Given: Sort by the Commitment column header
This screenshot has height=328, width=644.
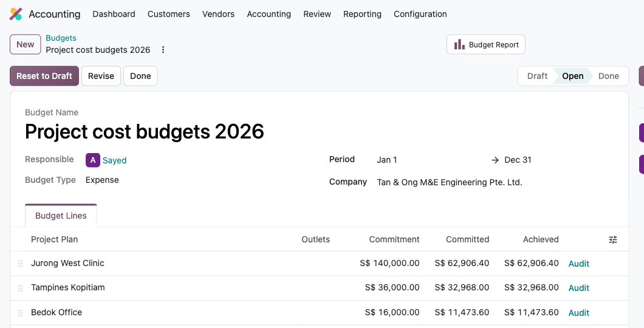Looking at the screenshot, I should 394,239.
